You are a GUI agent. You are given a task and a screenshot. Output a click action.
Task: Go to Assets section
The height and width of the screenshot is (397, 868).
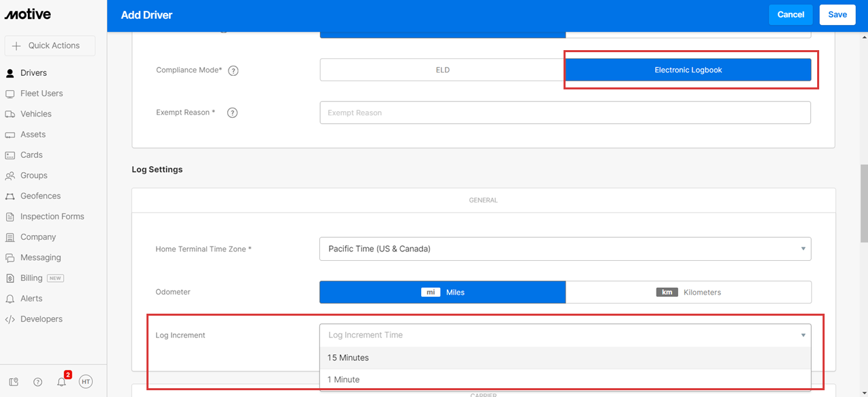click(33, 135)
